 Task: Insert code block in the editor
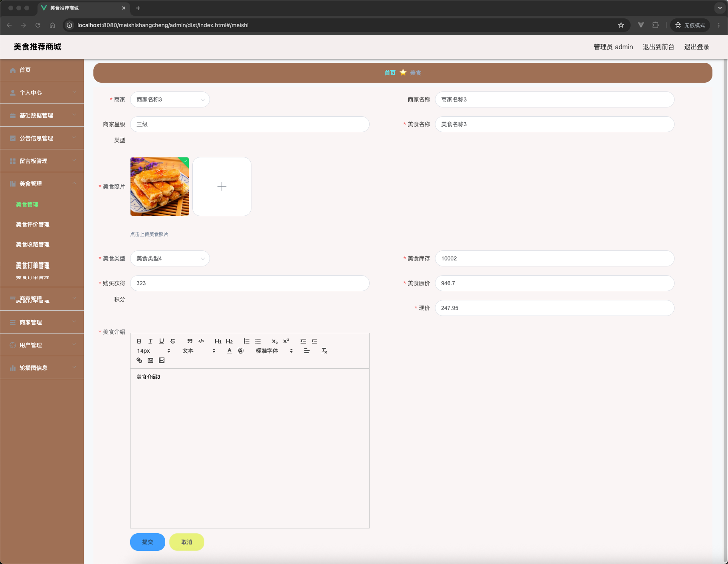click(x=201, y=341)
